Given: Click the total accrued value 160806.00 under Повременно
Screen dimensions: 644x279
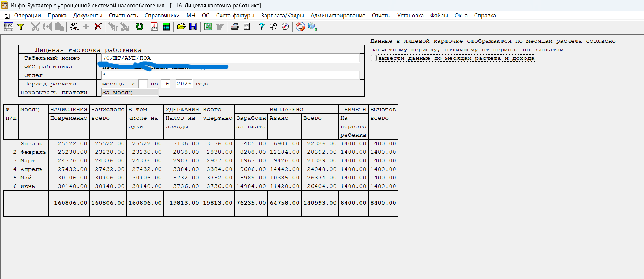Looking at the screenshot, I should (71, 203).
